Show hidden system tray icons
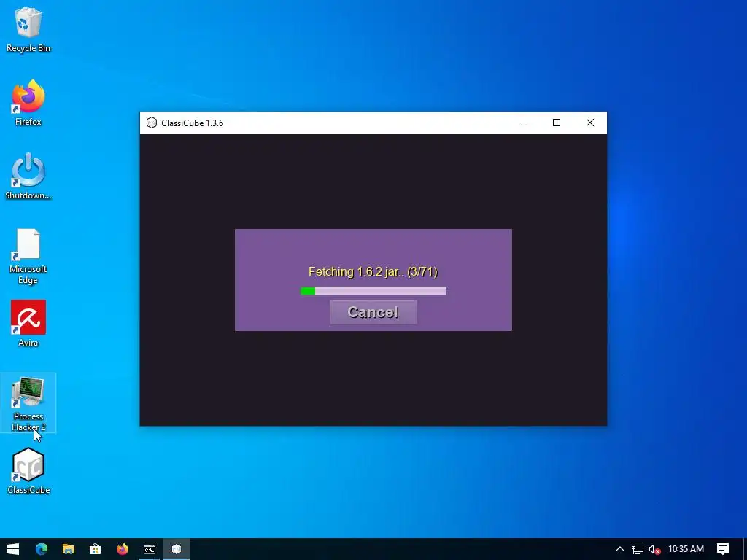Screen dimensions: 747x560 click(x=620, y=549)
